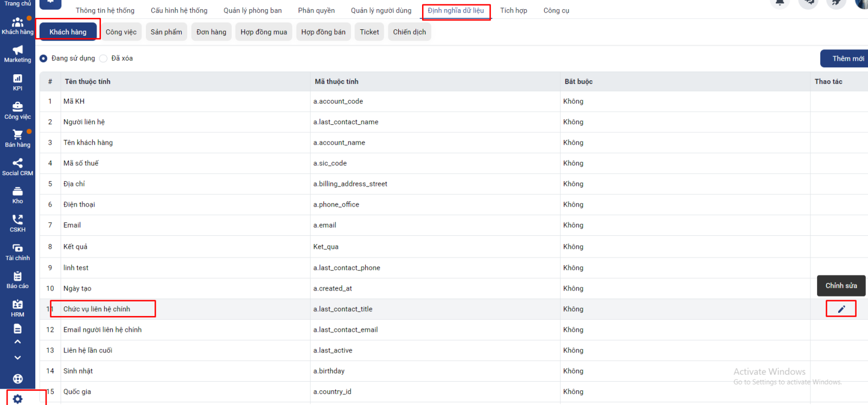Open the Báo cáo report icon
This screenshot has width=868, height=405.
[x=17, y=277]
